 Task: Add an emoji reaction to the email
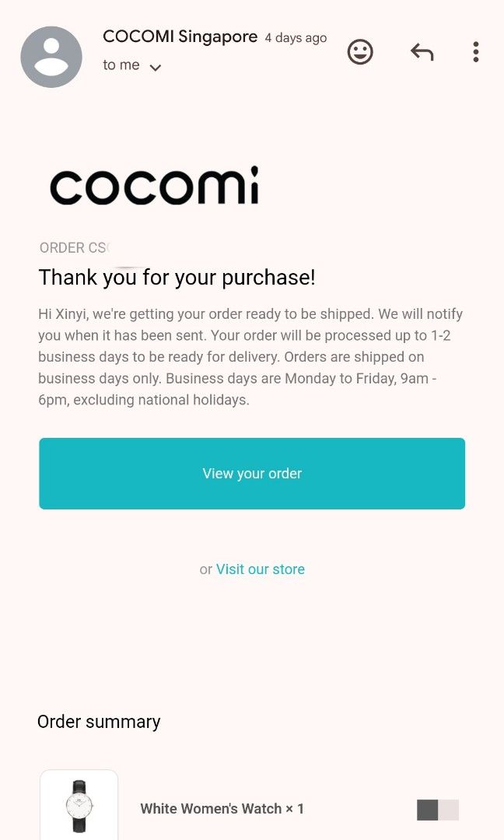pyautogui.click(x=360, y=52)
